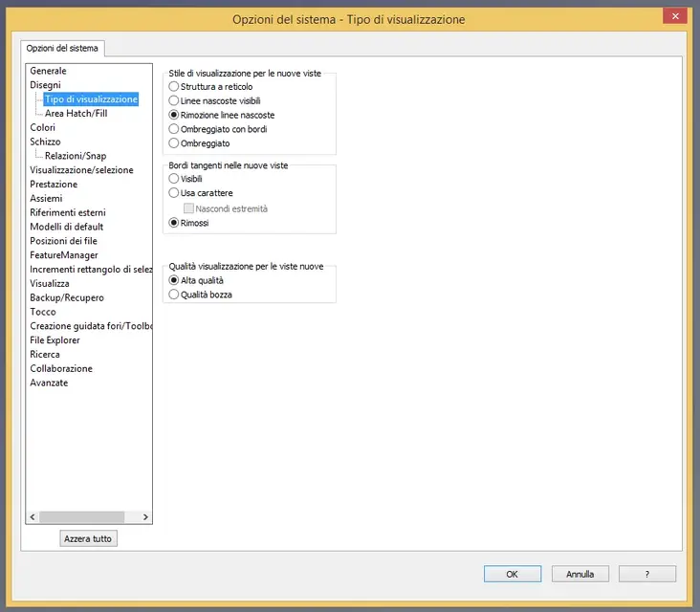700x612 pixels.
Task: Confirm settings with the OK button
Action: [x=512, y=574]
